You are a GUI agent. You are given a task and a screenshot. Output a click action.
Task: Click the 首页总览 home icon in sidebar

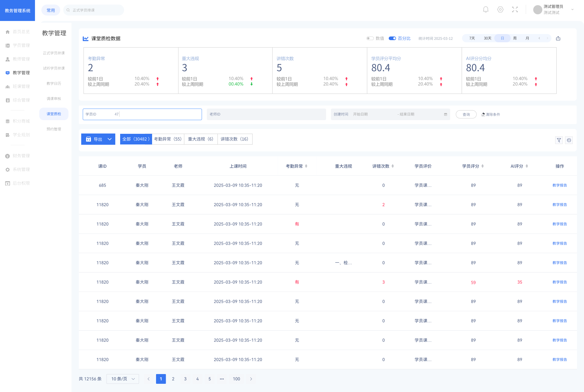click(x=8, y=32)
